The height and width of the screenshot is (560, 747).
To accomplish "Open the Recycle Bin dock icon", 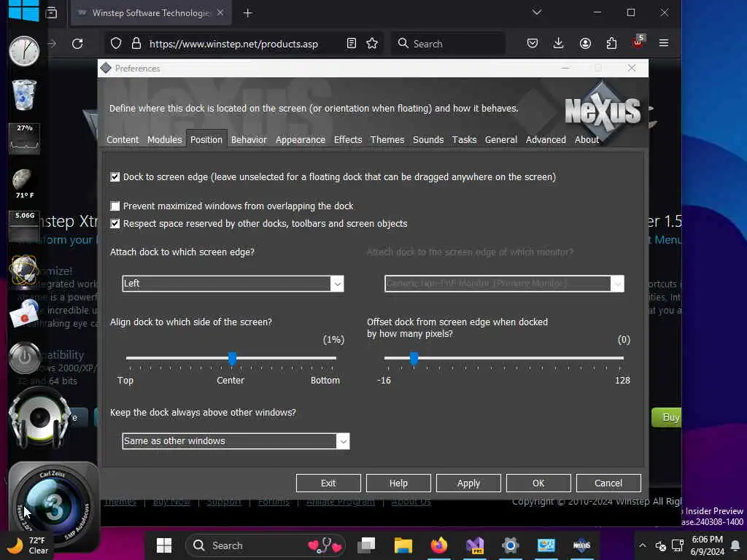I will (x=24, y=95).
